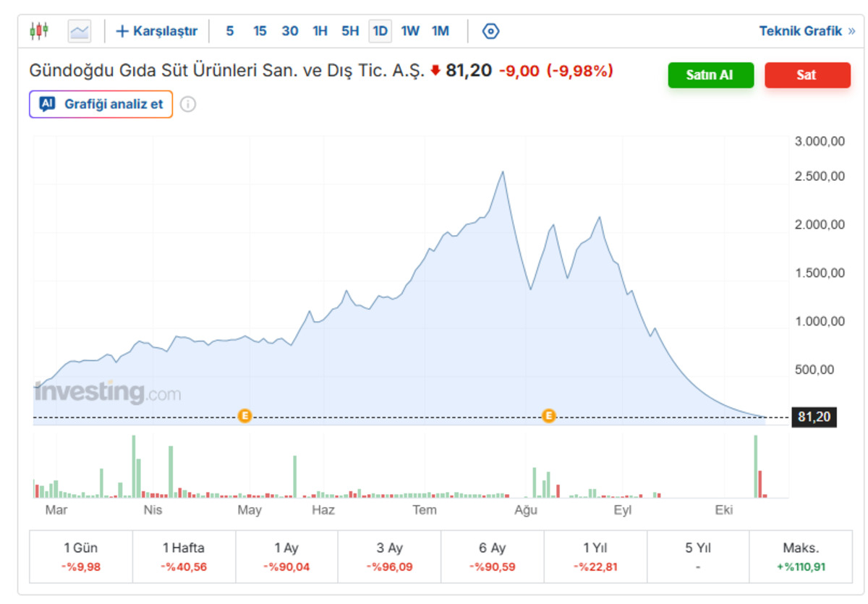
Task: Click the info icon beside Grafiği analiz et
Action: pyautogui.click(x=188, y=104)
